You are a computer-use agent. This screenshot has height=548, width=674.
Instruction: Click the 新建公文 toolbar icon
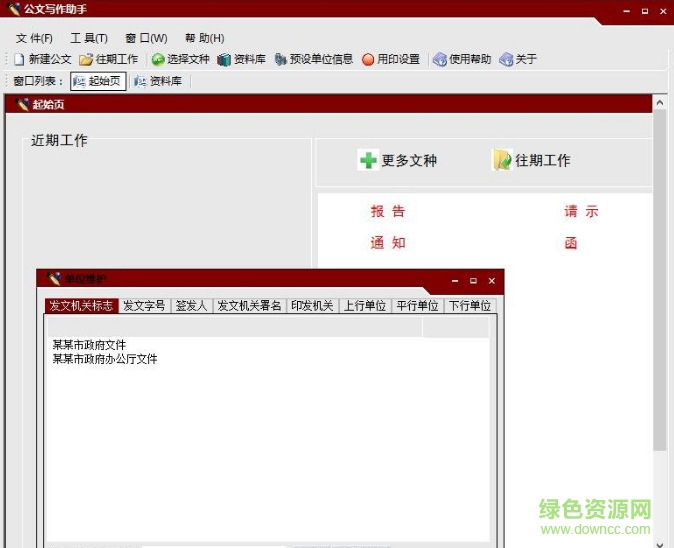[19, 60]
